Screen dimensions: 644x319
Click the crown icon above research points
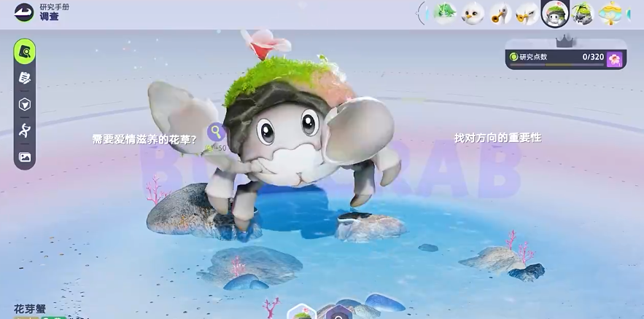[565, 42]
